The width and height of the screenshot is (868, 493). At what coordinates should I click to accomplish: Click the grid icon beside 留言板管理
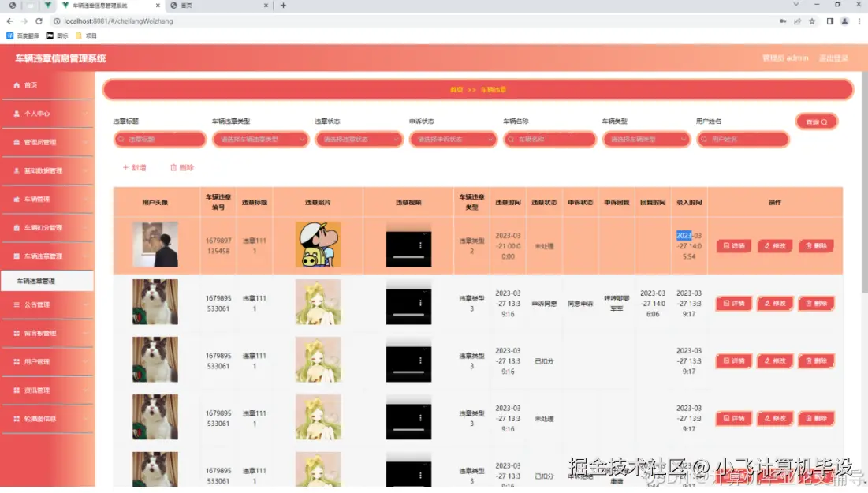point(17,334)
